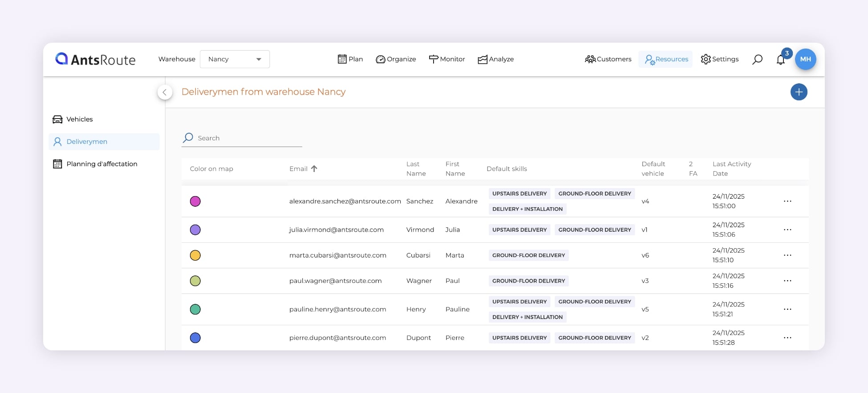This screenshot has height=393, width=868.
Task: Open Settings from the top bar
Action: point(719,59)
